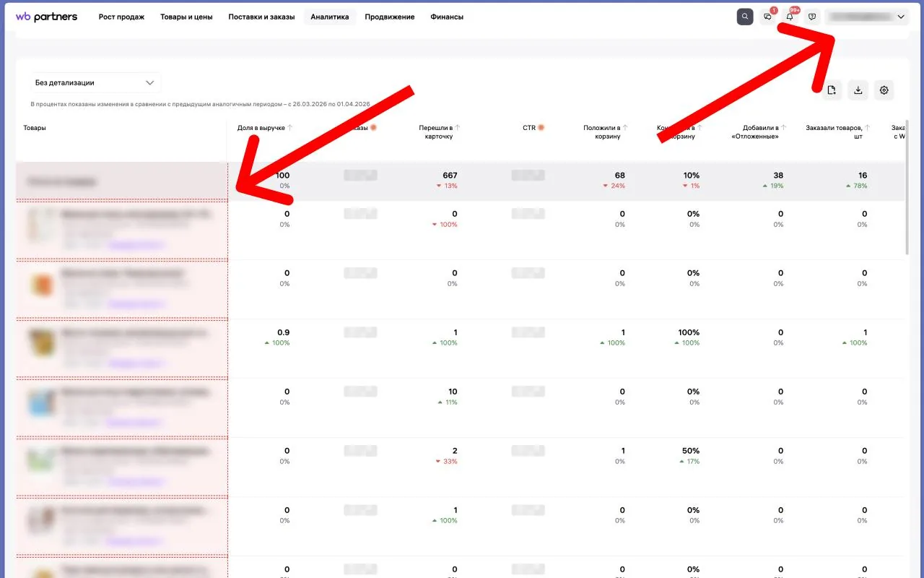Open the notifications bell
The width and height of the screenshot is (924, 578).
pos(790,17)
